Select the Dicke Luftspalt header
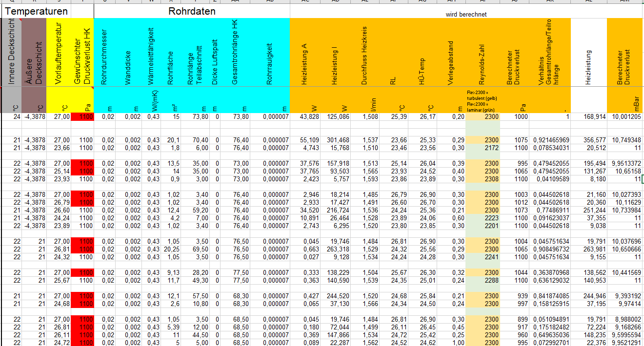Image resolution: width=644 pixels, height=346 pixels. click(215, 52)
